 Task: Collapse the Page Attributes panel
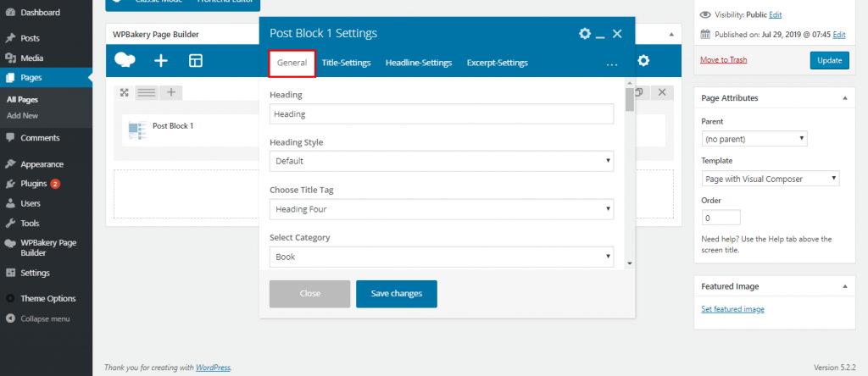tap(843, 98)
